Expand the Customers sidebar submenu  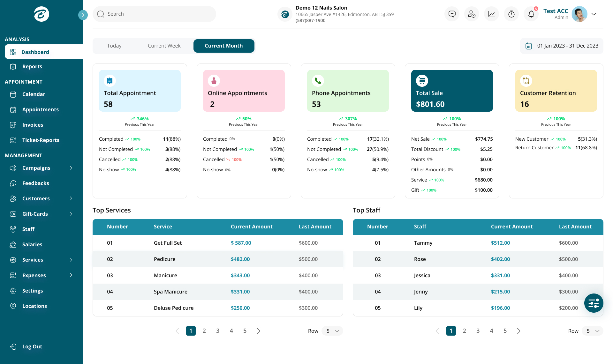tap(71, 198)
